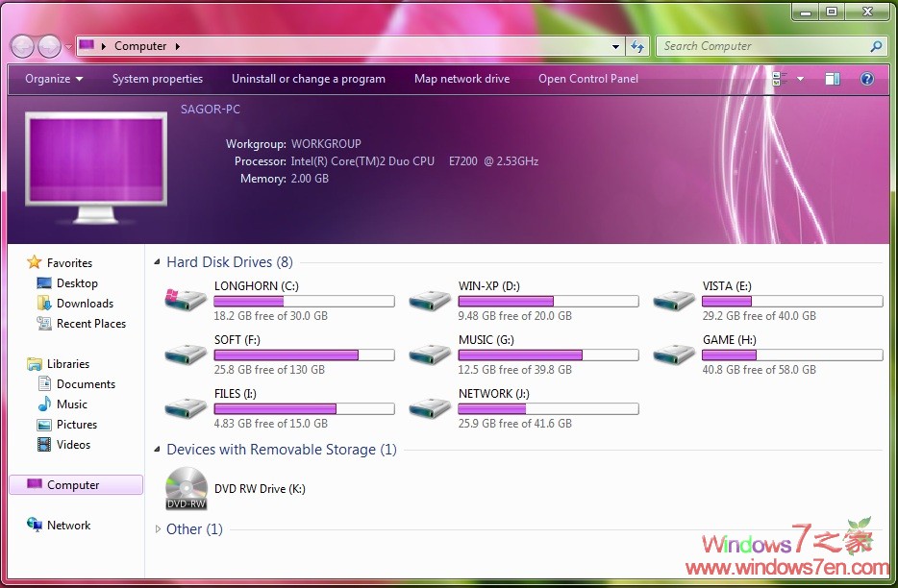Image resolution: width=898 pixels, height=588 pixels.
Task: Select the VISTA (E:) drive icon
Action: pyautogui.click(x=673, y=300)
